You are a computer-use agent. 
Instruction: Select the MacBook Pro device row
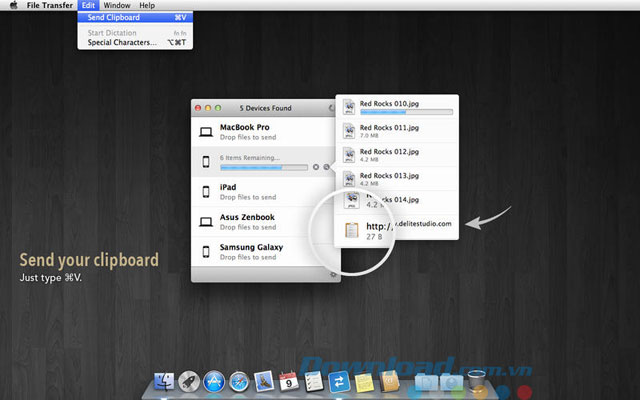click(x=265, y=132)
